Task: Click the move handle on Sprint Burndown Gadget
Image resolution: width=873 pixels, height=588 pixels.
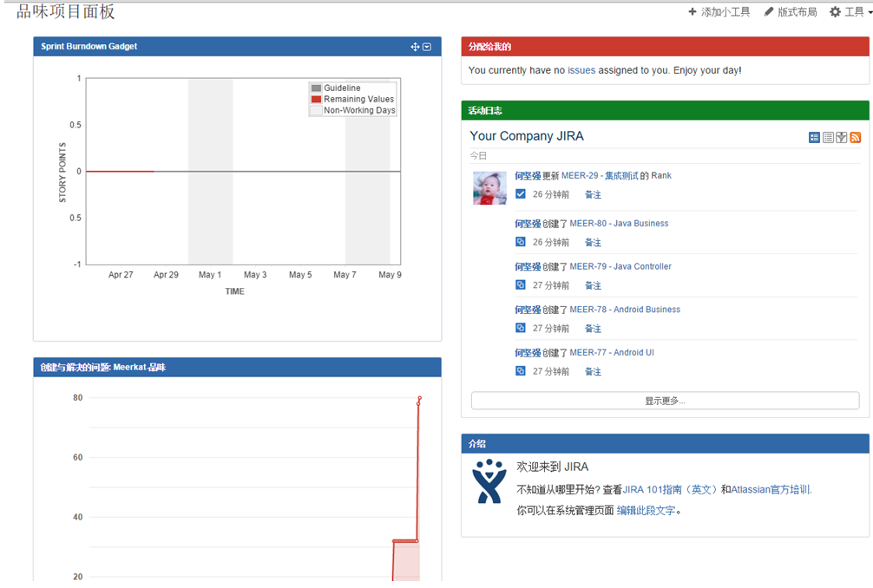Action: [x=415, y=47]
